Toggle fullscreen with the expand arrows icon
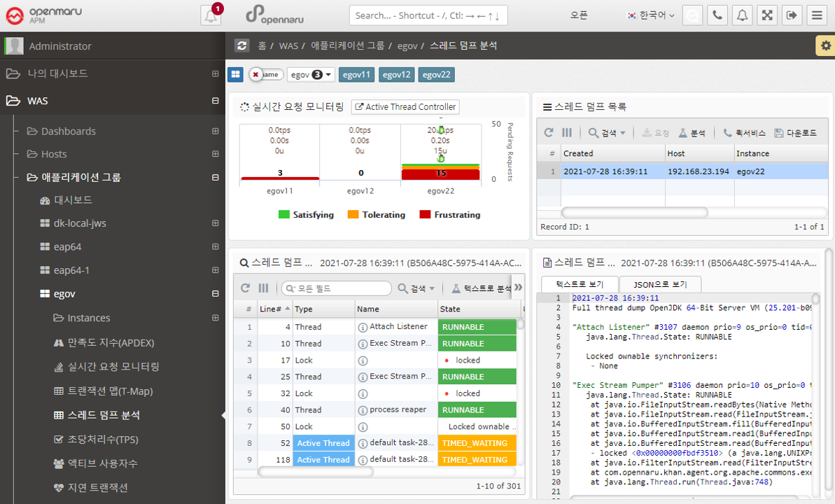The image size is (835, 504). tap(767, 15)
